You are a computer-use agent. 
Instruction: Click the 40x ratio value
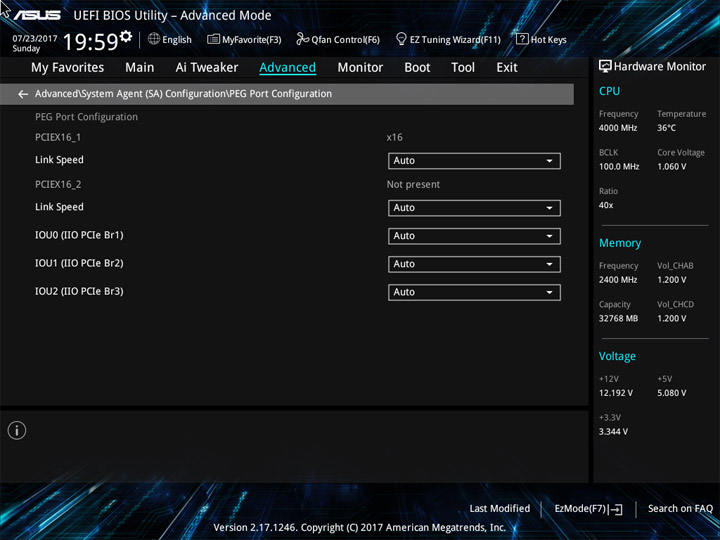coord(606,205)
